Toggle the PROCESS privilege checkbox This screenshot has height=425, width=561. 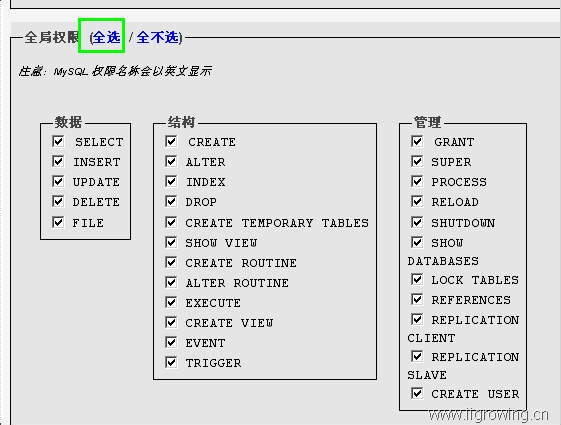417,181
